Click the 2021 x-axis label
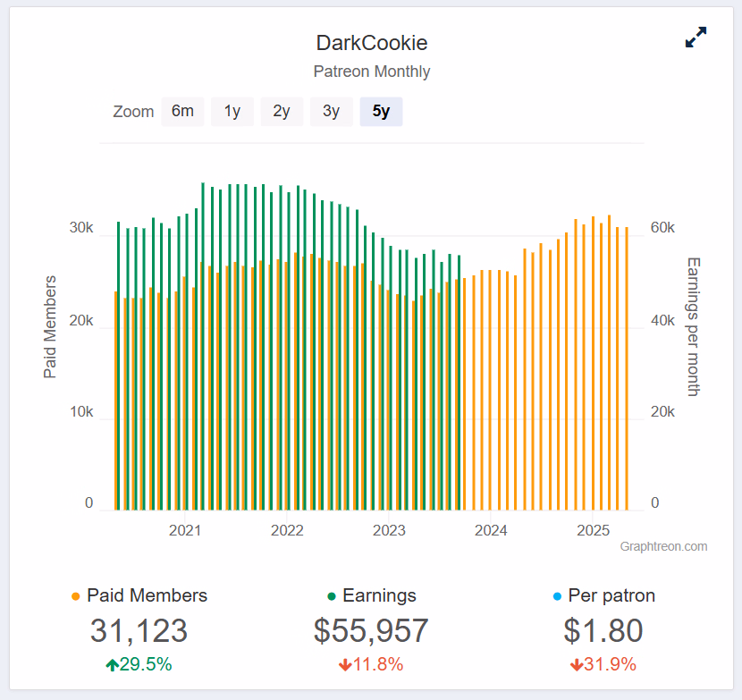742x700 pixels. point(185,531)
